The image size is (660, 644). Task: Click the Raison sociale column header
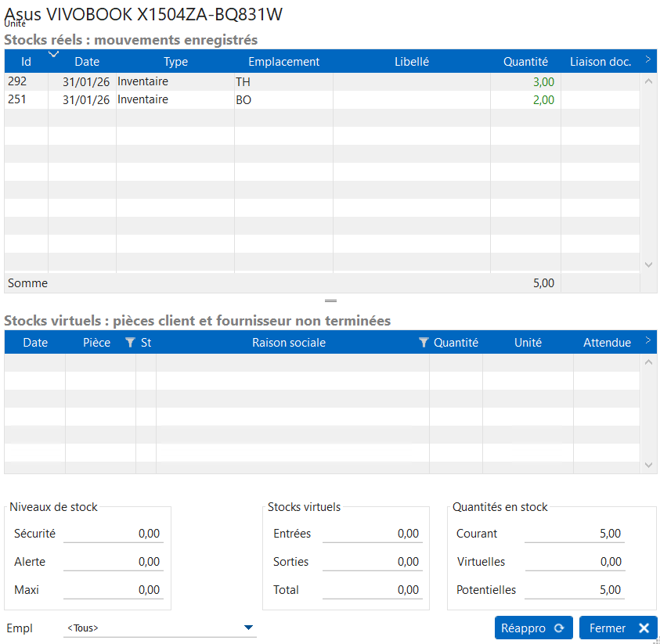click(x=288, y=343)
